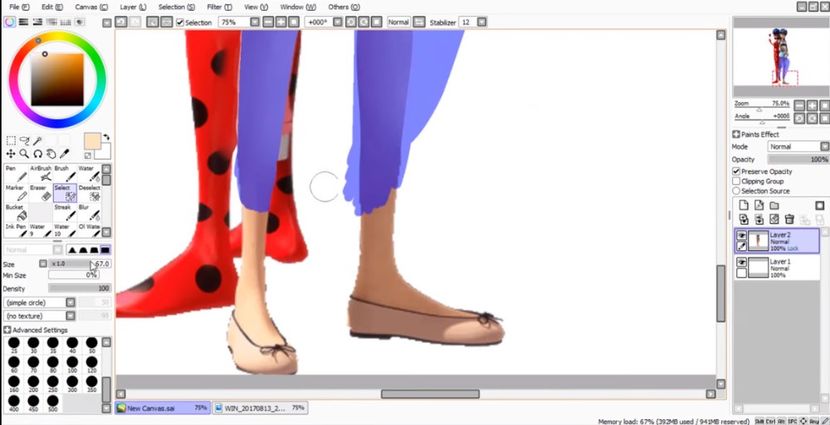Uncheck the Selection checkbox in toolbar
Screen dimensions: 830x425
click(x=180, y=21)
